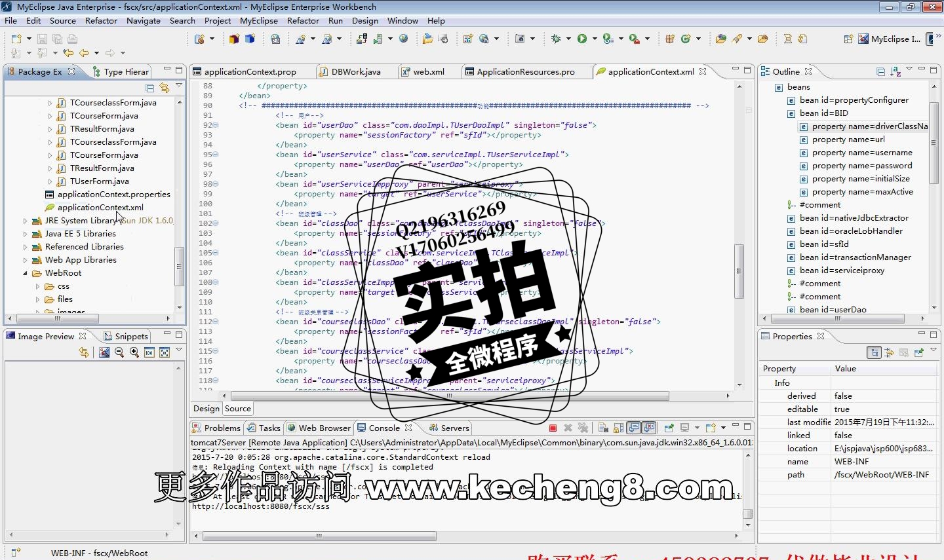Click the Open Perspective icon
The image size is (944, 560).
(848, 39)
